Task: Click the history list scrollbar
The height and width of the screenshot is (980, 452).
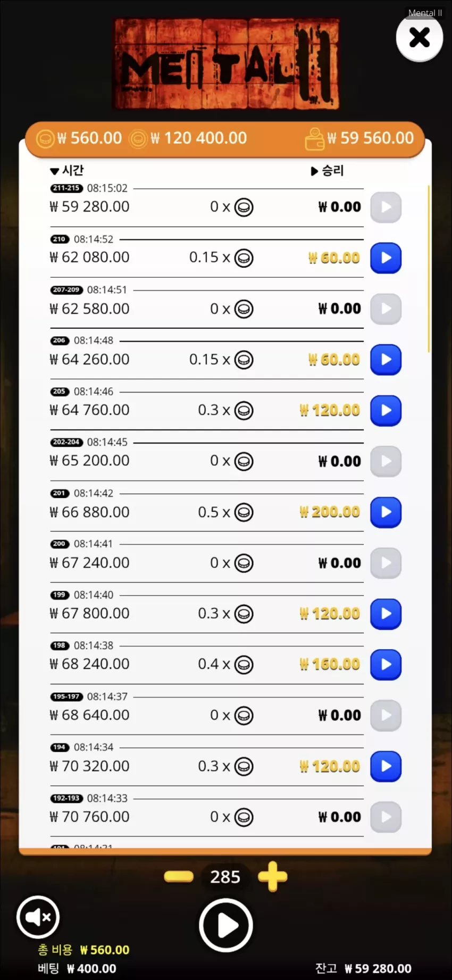Action: pos(429,269)
